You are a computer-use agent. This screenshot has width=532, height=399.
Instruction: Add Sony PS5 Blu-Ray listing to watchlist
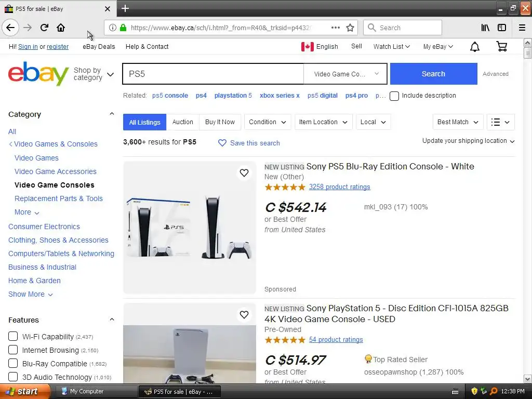point(244,173)
